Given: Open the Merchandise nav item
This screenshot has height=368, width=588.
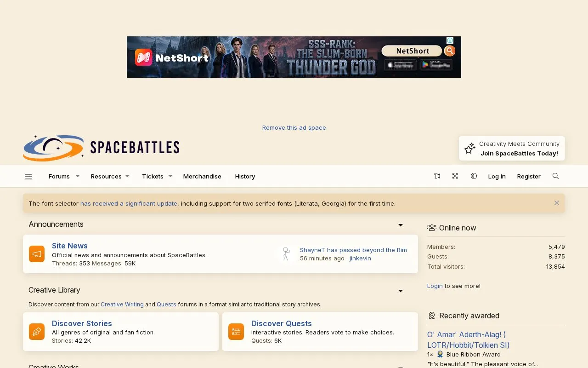Looking at the screenshot, I should [x=202, y=176].
